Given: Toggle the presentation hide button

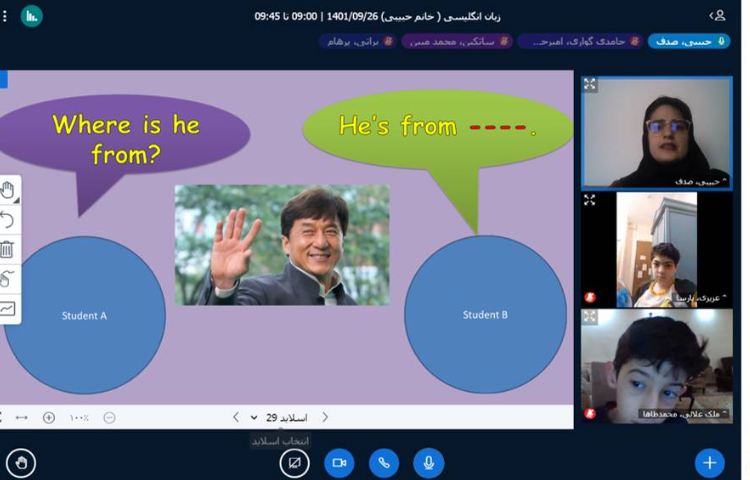Looking at the screenshot, I should [x=294, y=462].
